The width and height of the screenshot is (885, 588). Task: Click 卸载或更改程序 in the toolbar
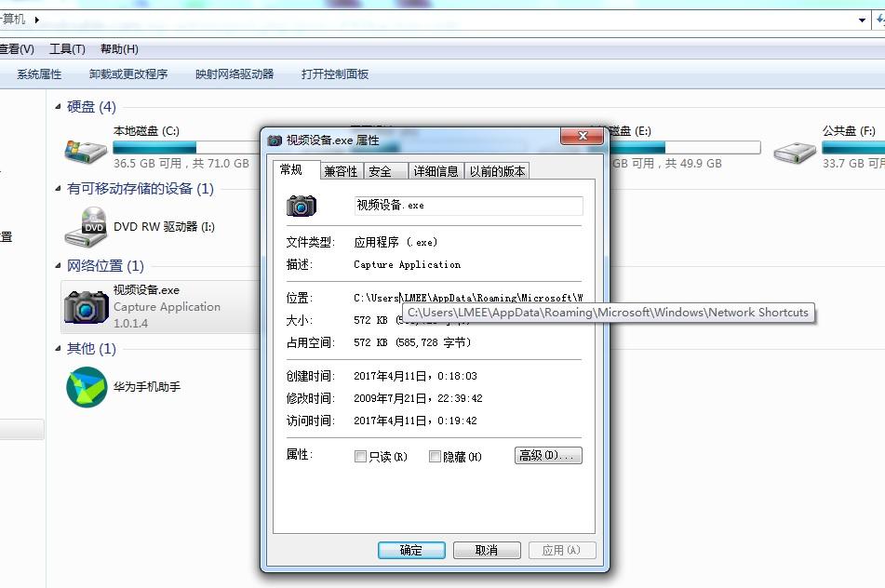pos(128,73)
